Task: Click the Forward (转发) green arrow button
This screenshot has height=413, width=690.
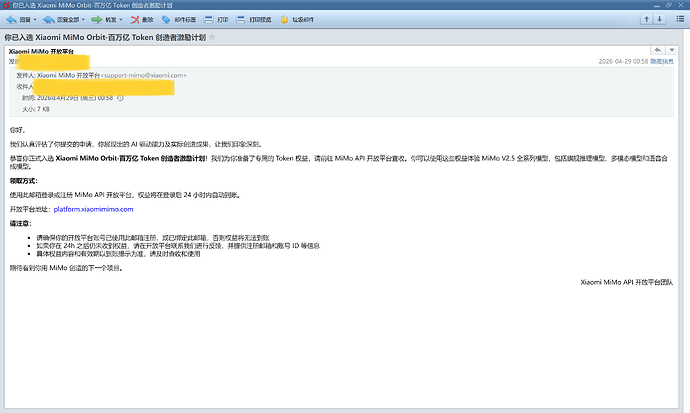Action: (104, 20)
